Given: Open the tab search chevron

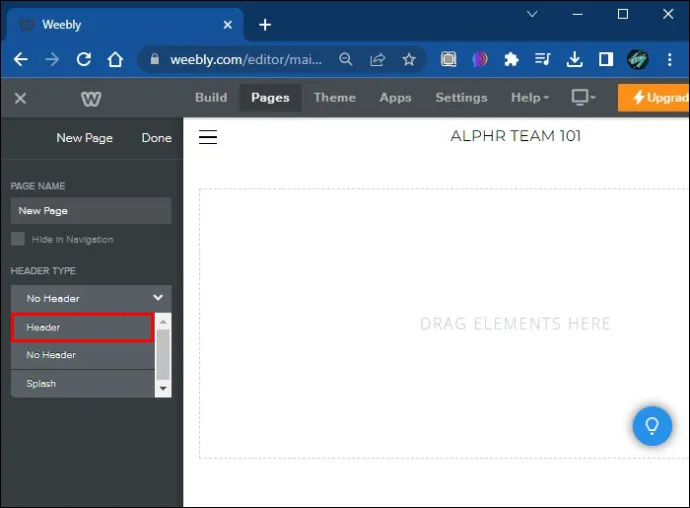Looking at the screenshot, I should pos(532,14).
